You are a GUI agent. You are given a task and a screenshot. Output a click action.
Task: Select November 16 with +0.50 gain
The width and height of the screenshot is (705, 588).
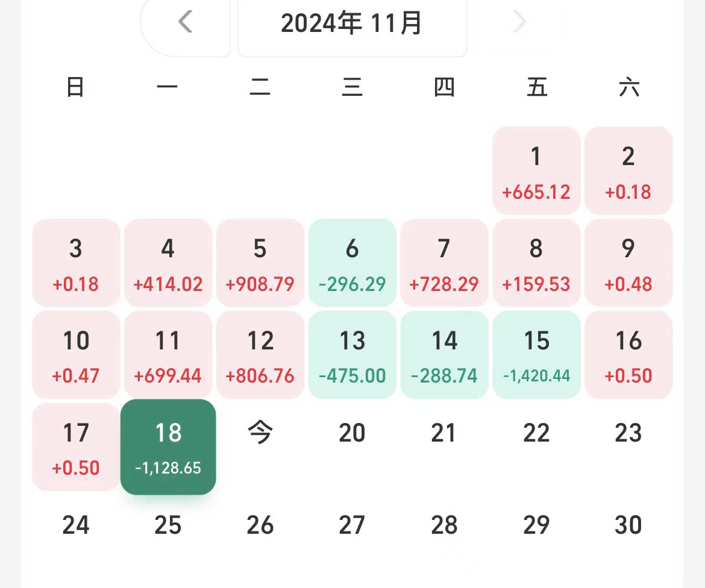tap(628, 354)
